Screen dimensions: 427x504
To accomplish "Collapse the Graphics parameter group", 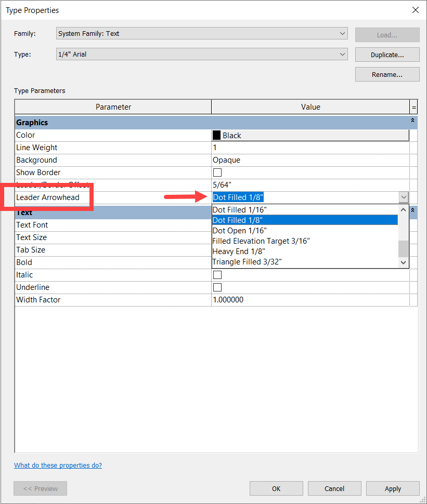I will tap(412, 122).
